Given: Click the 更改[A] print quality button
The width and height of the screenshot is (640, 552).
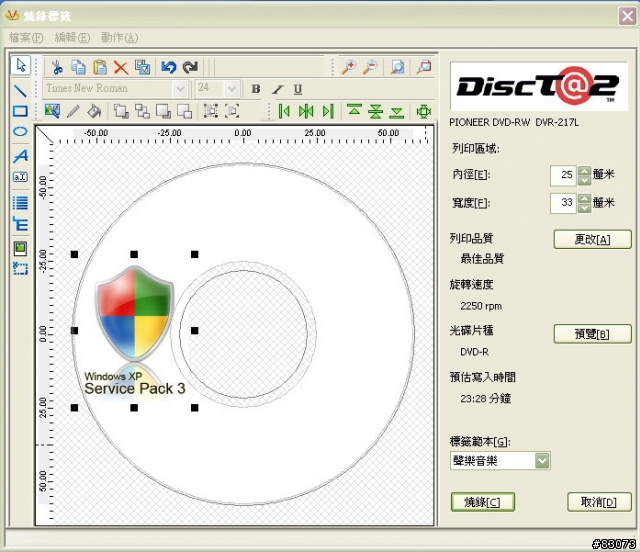Looking at the screenshot, I should [x=592, y=239].
